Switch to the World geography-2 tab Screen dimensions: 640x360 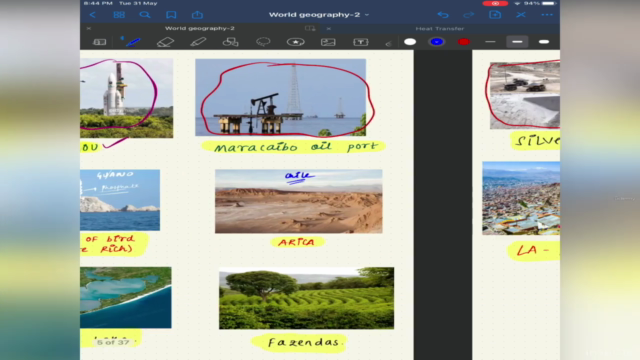(200, 28)
